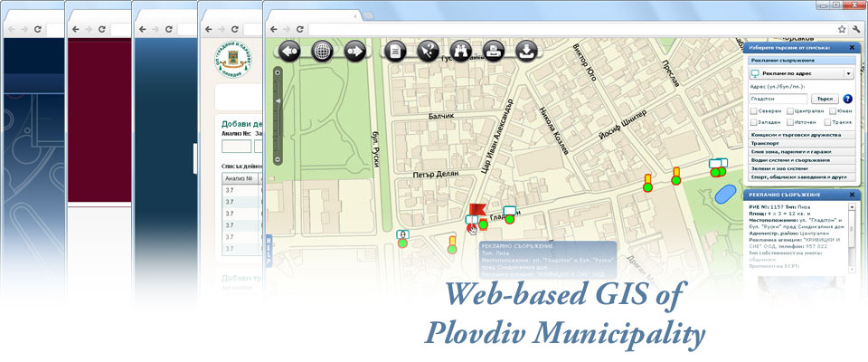This screenshot has width=868, height=362.
Task: Click the Балчик street label on map
Action: click(x=441, y=117)
